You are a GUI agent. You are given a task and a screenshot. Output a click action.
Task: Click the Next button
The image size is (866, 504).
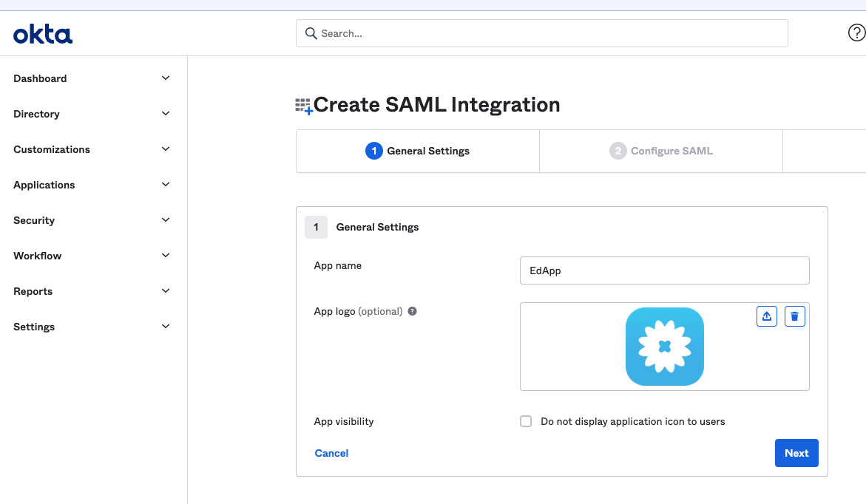tap(796, 453)
